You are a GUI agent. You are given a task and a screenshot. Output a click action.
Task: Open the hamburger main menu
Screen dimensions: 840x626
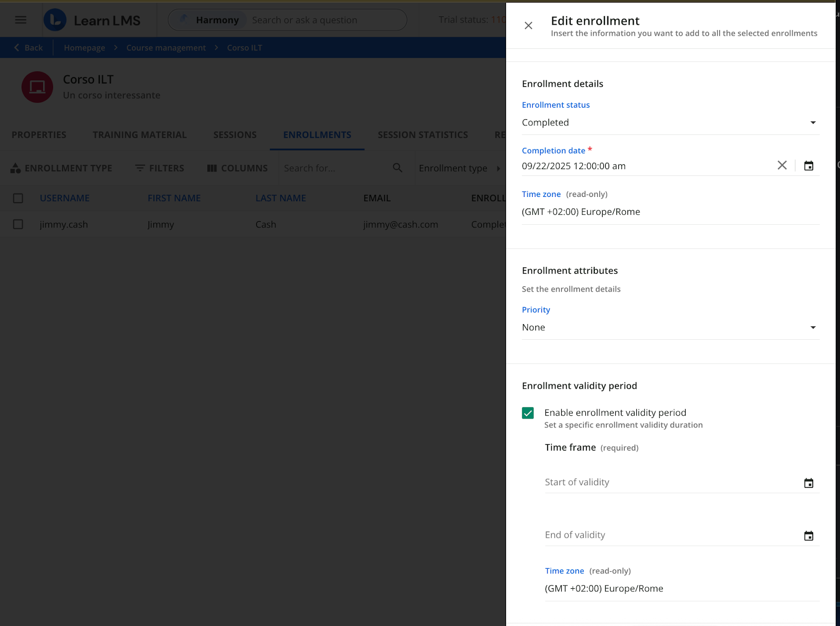(21, 20)
